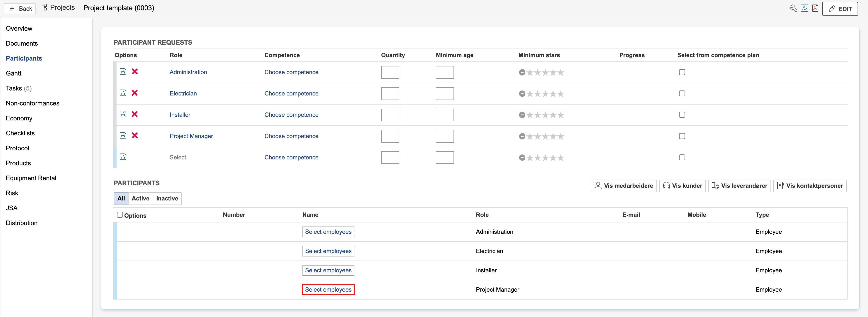Open Gantt in the sidebar

pyautogui.click(x=13, y=73)
